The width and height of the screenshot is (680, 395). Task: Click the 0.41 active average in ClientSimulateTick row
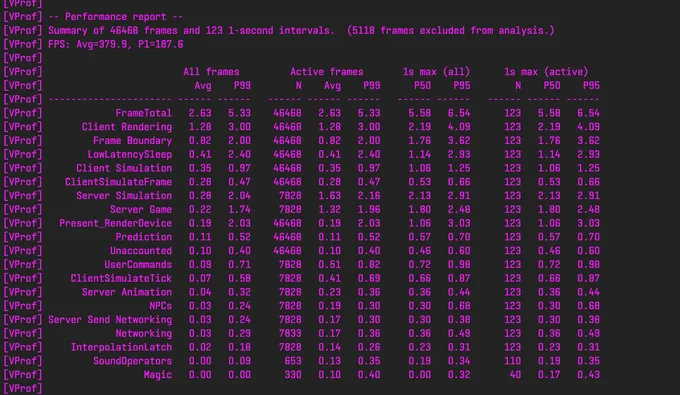point(330,278)
